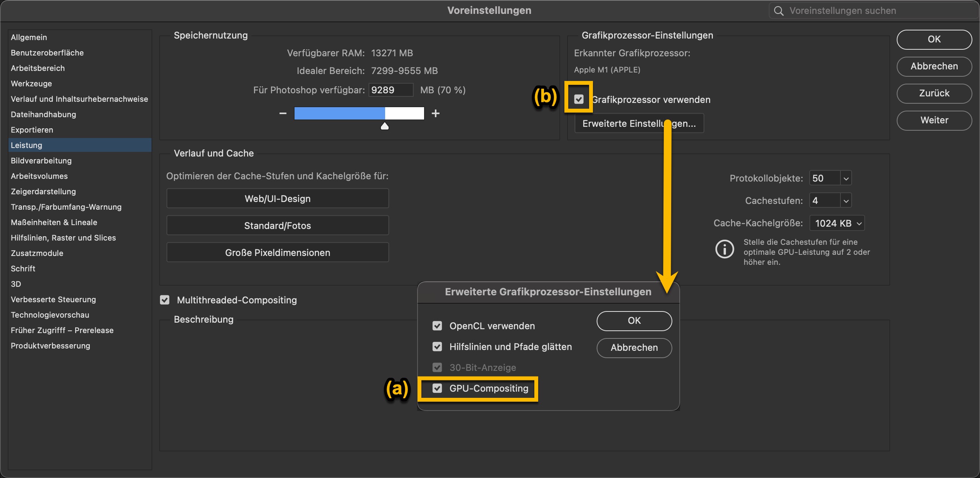Toggle Grafikprozessor verwenden checkbox

[579, 99]
